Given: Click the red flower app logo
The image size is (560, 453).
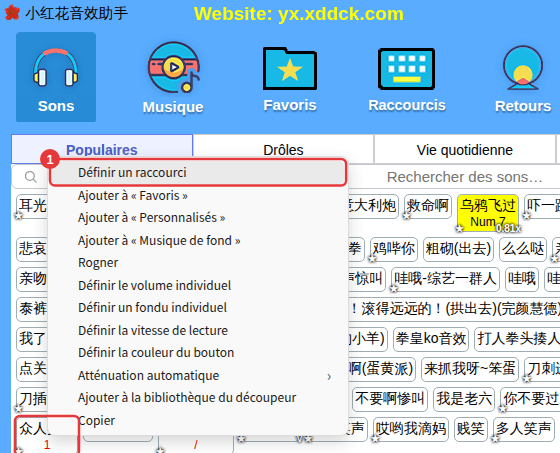Looking at the screenshot, I should tap(12, 13).
